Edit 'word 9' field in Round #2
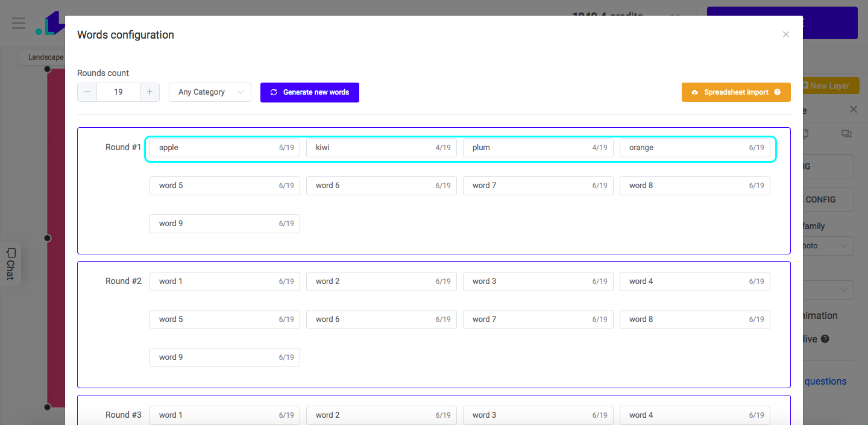Screen dimensions: 868x425 point(225,357)
